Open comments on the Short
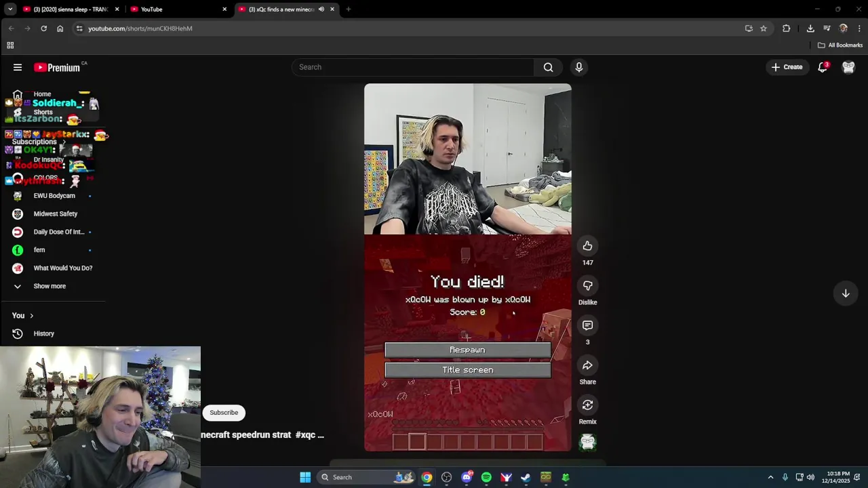 587,325
